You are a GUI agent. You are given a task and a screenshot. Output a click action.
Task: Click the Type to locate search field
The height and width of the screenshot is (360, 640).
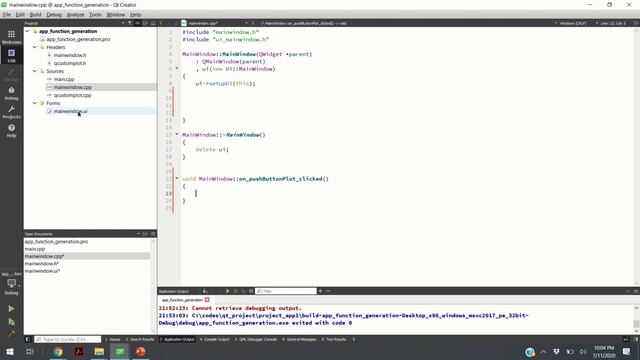click(x=67, y=339)
